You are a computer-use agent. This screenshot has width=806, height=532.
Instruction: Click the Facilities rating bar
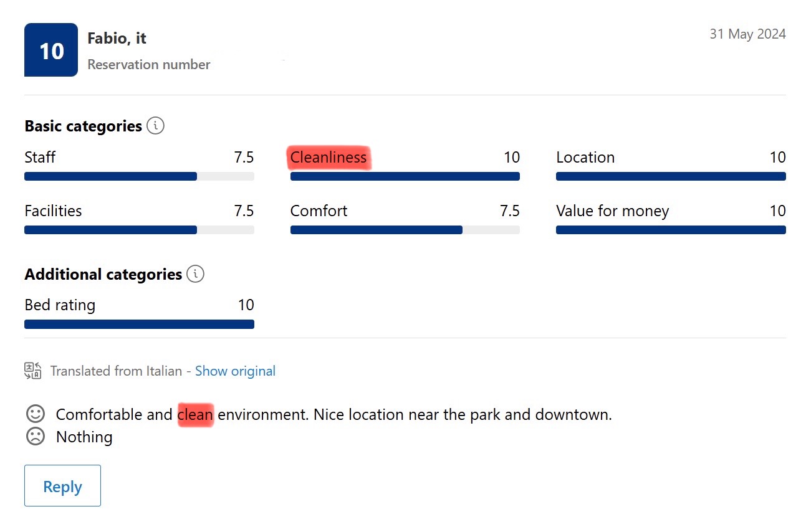pyautogui.click(x=139, y=230)
